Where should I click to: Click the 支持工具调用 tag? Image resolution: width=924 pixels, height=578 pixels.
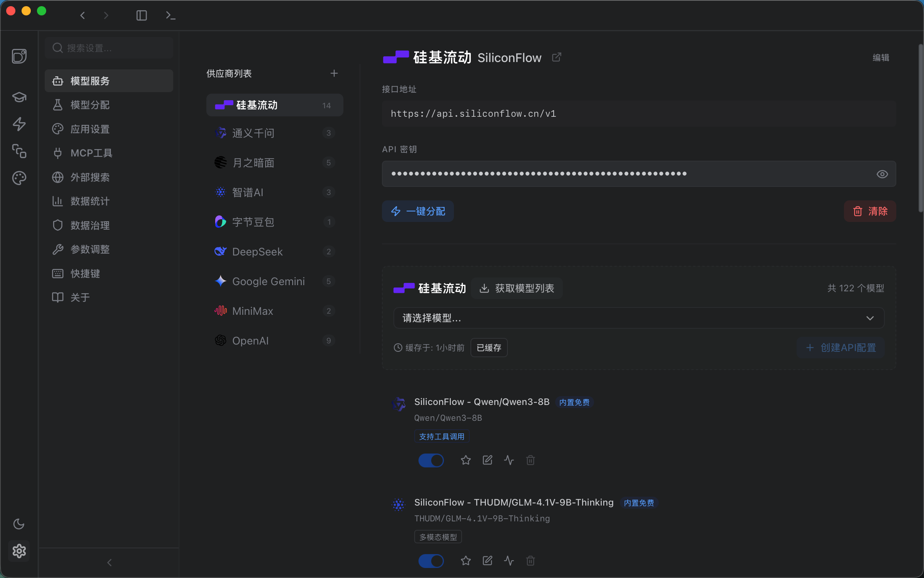tap(442, 437)
